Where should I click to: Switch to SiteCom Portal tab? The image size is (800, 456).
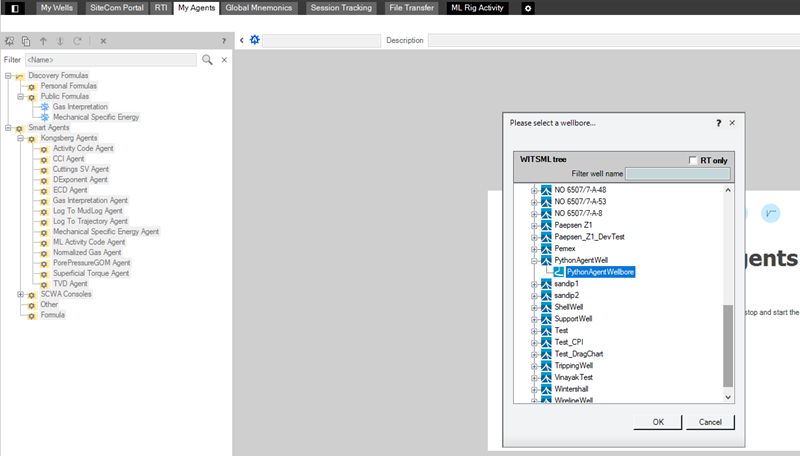pyautogui.click(x=117, y=8)
